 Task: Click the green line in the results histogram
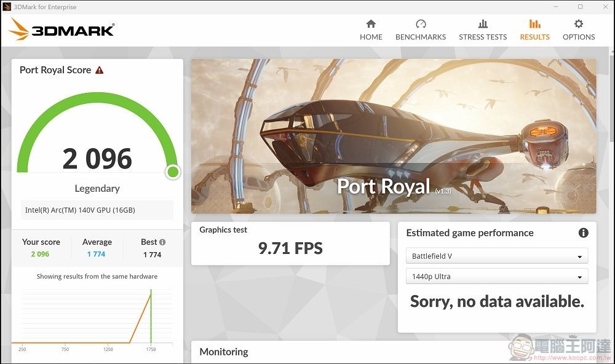(x=151, y=316)
